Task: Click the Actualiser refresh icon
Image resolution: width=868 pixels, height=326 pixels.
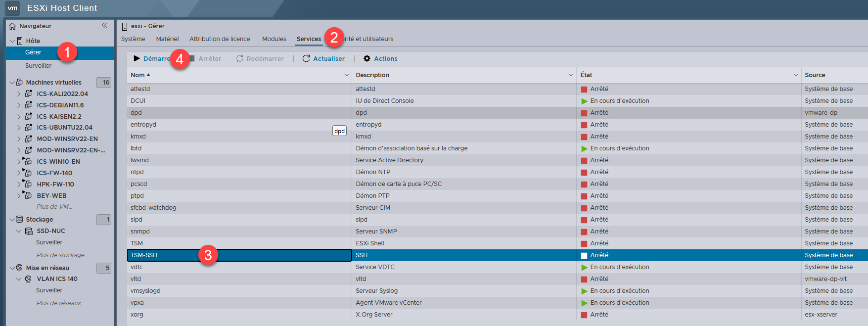Action: [x=306, y=58]
